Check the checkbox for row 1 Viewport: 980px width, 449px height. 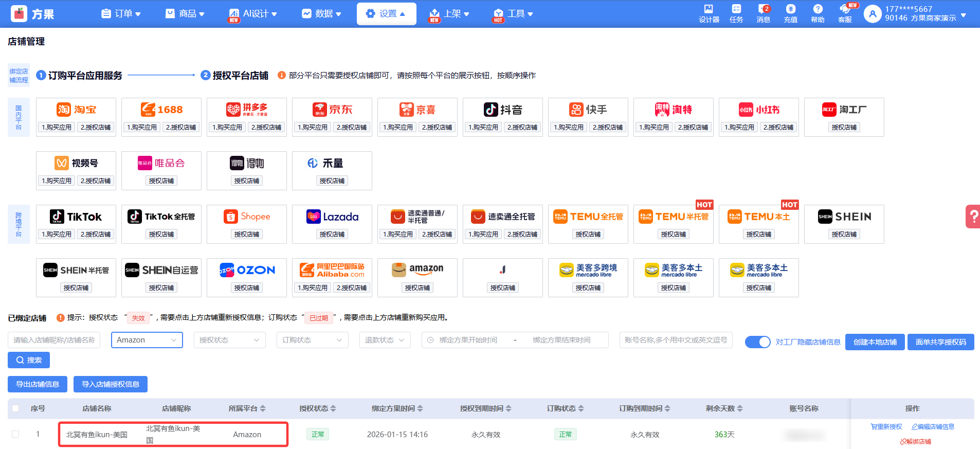[15, 434]
